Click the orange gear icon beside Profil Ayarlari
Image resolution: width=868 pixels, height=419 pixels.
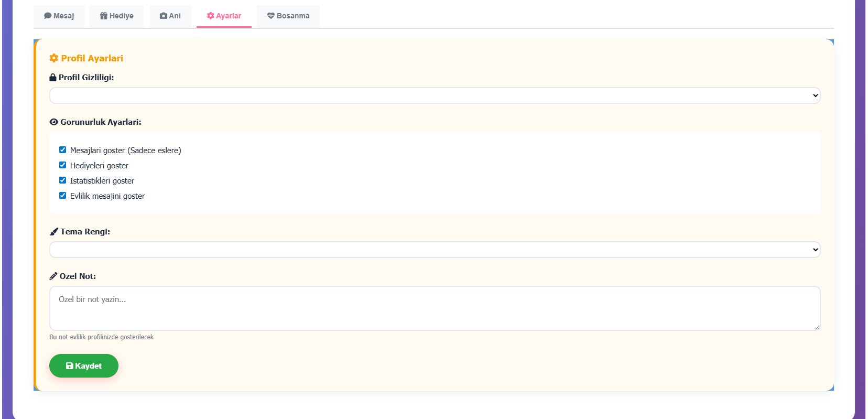pos(54,58)
